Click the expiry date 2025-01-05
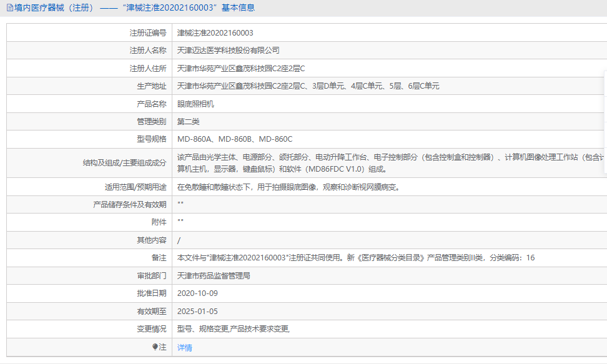Screen dimensions: 607x364 (x=197, y=311)
